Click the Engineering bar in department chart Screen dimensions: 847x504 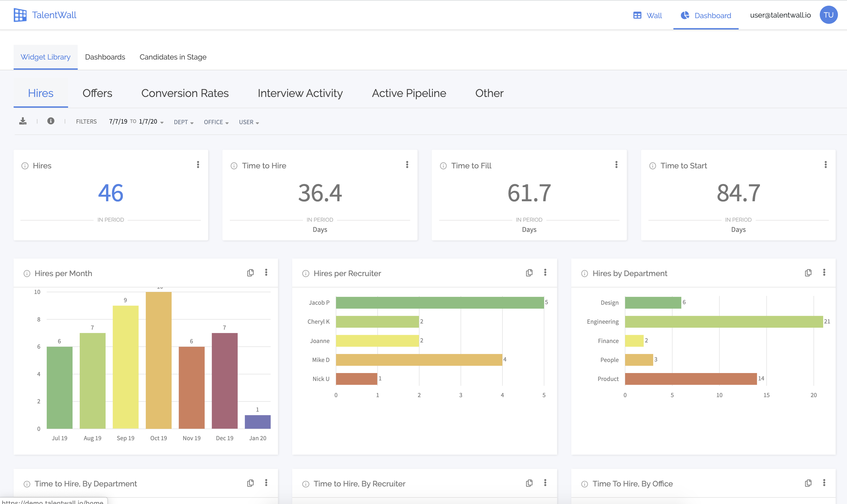[x=724, y=322]
